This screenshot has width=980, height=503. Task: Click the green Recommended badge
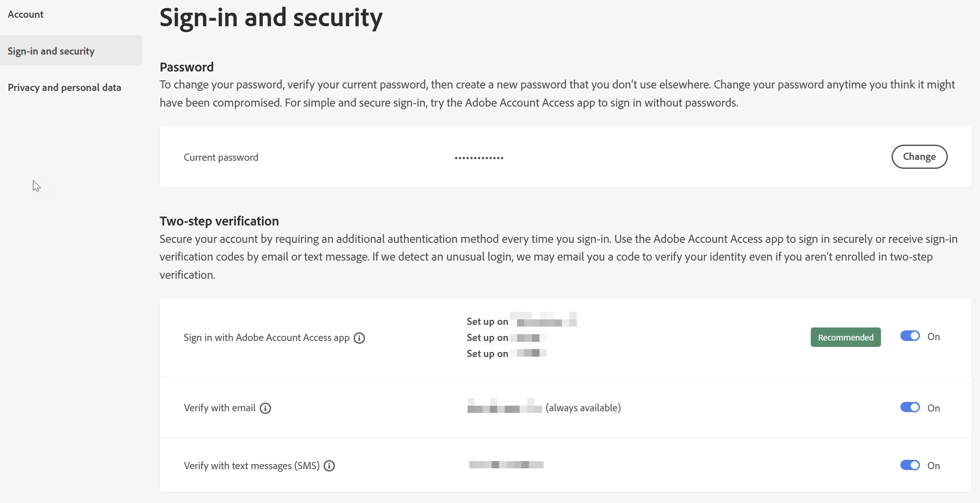[845, 337]
